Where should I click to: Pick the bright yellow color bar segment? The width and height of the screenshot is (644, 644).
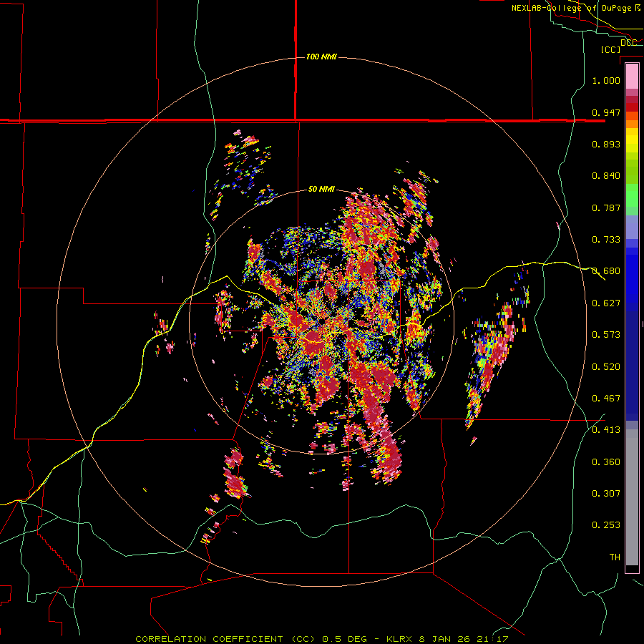coord(632,141)
